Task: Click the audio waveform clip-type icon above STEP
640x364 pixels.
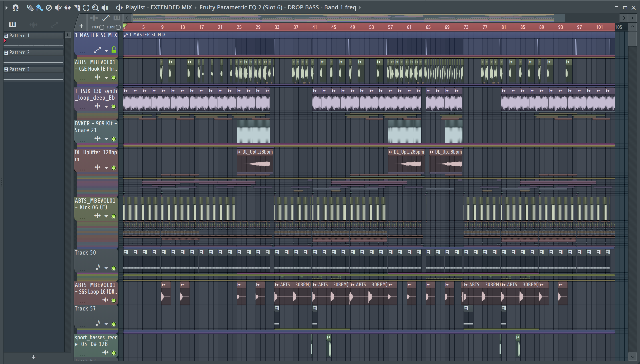Action: 94,18
